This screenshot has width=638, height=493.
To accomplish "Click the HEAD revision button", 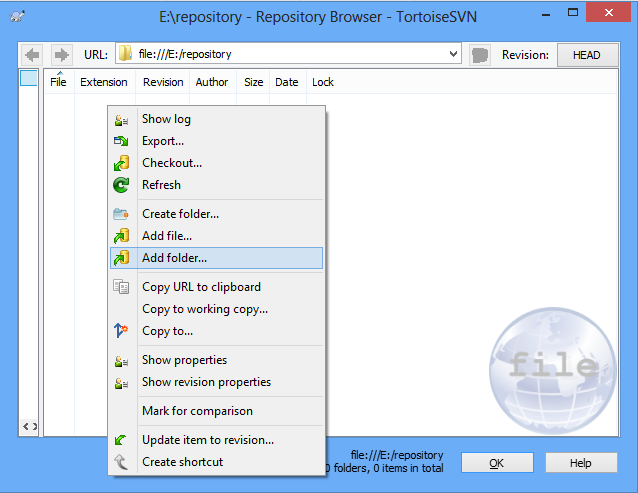I will (587, 55).
